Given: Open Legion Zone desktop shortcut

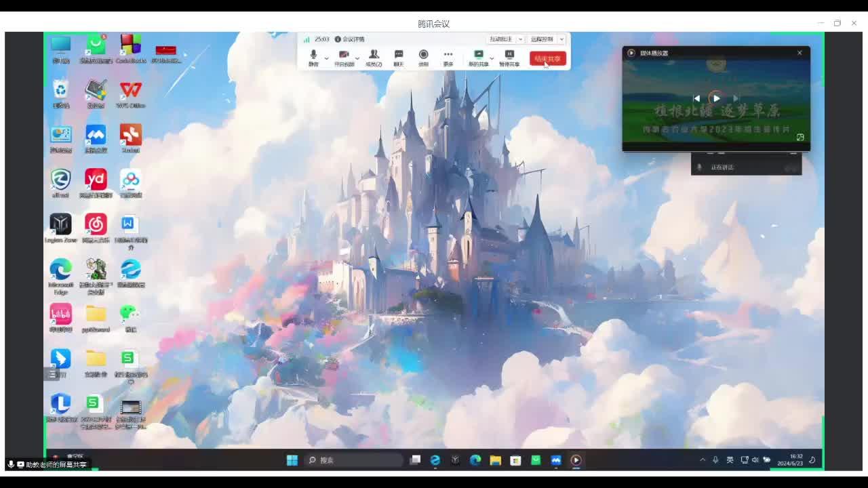Looking at the screenshot, I should [61, 228].
